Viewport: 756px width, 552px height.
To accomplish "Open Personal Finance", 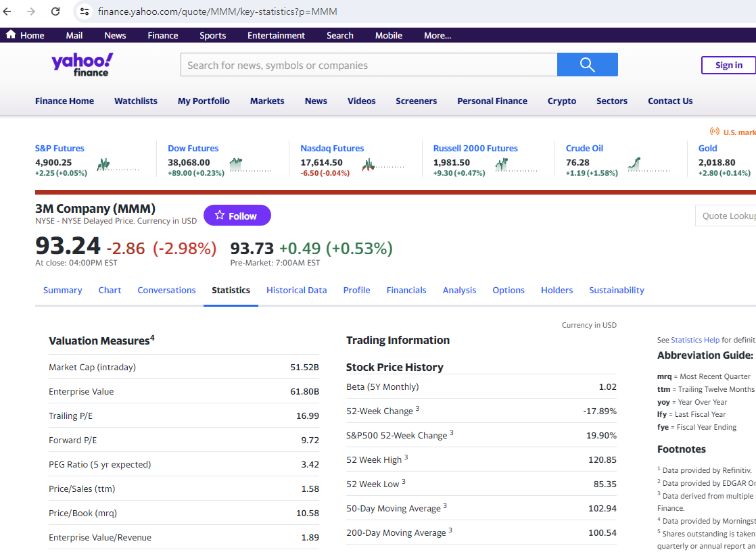I will coord(492,101).
